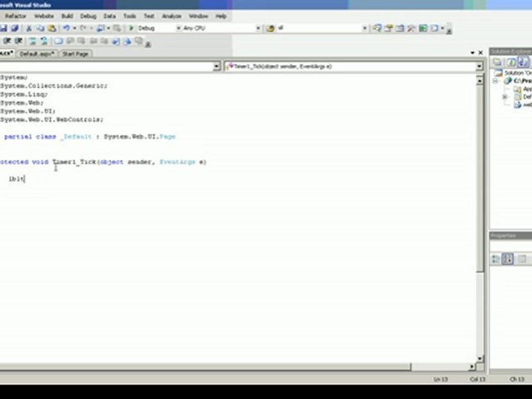
Task: Switch Properties panel to Categorized view
Action: 495,259
